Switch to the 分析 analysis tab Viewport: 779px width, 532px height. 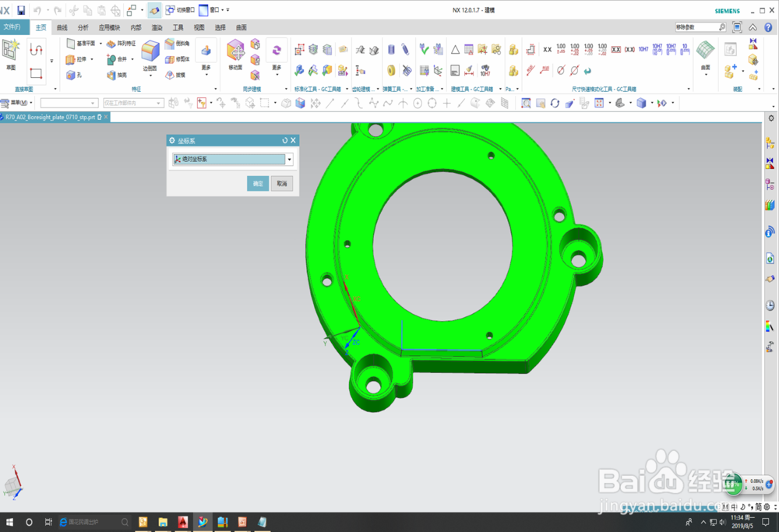(83, 27)
